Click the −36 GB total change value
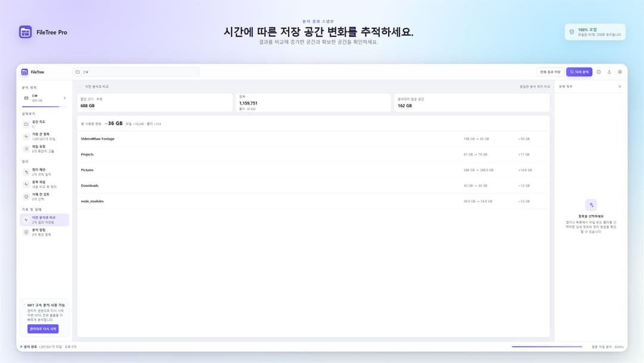The width and height of the screenshot is (644, 363). [x=114, y=124]
